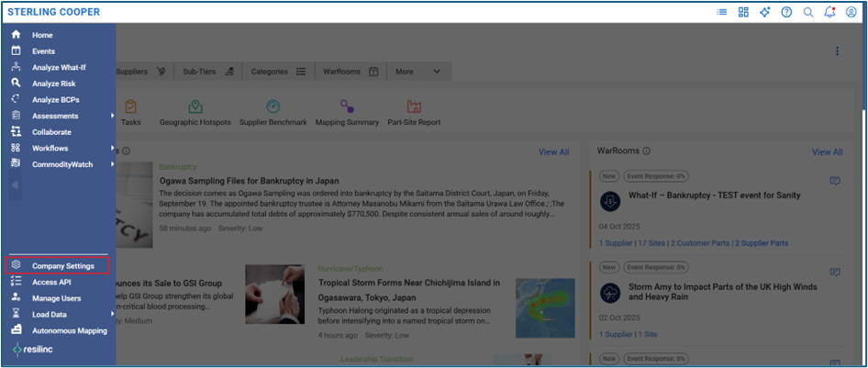Open the user profile avatar icon
This screenshot has height=368, width=868.
(x=851, y=12)
